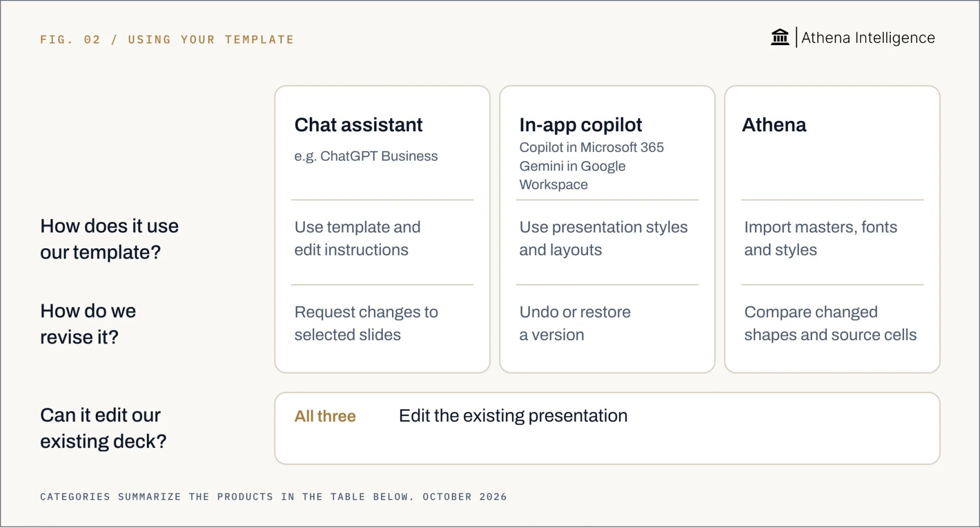Select 'e.g. ChatGPT Business' subtitle
The image size is (980, 528).
click(x=366, y=156)
